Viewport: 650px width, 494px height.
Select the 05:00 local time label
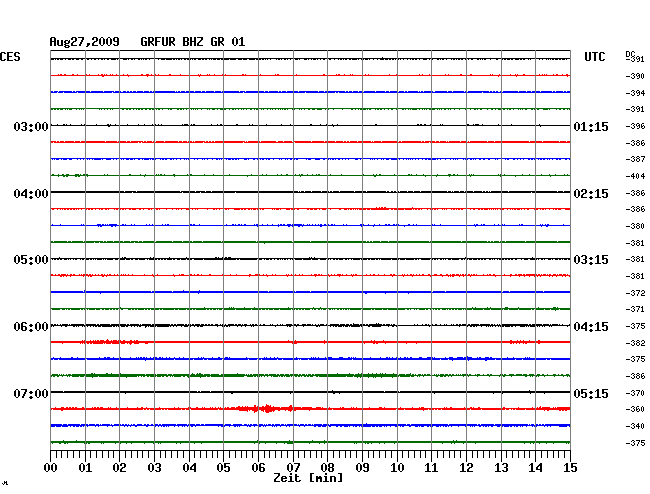point(31,260)
